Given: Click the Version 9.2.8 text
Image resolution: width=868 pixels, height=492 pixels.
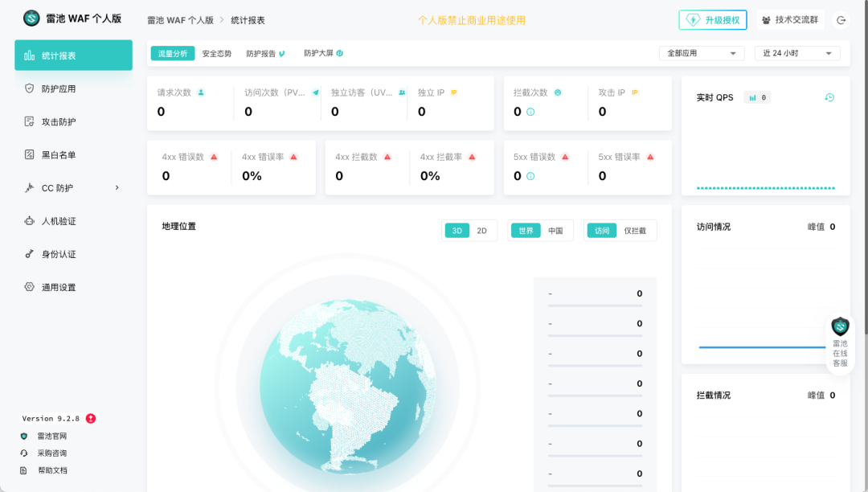Looking at the screenshot, I should click(51, 418).
